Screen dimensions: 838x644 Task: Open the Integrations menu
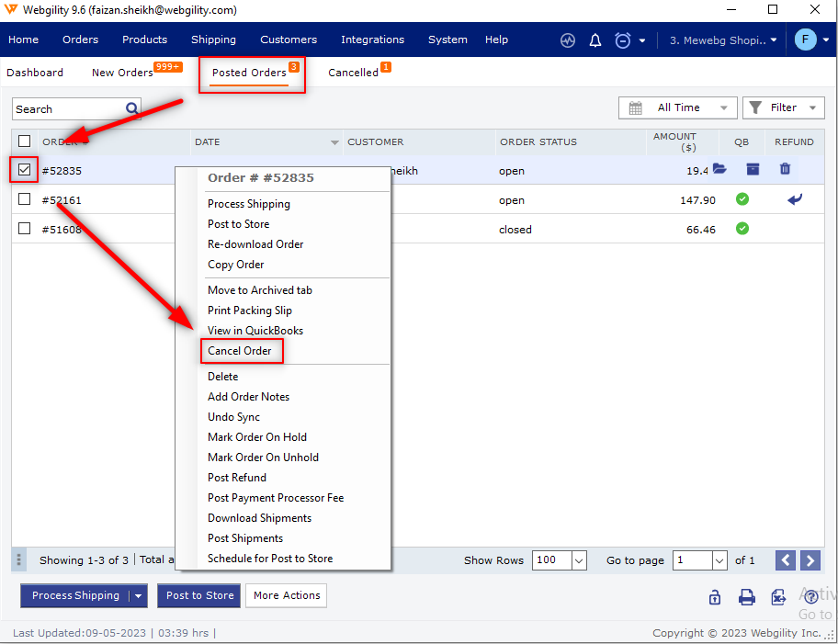coord(372,40)
